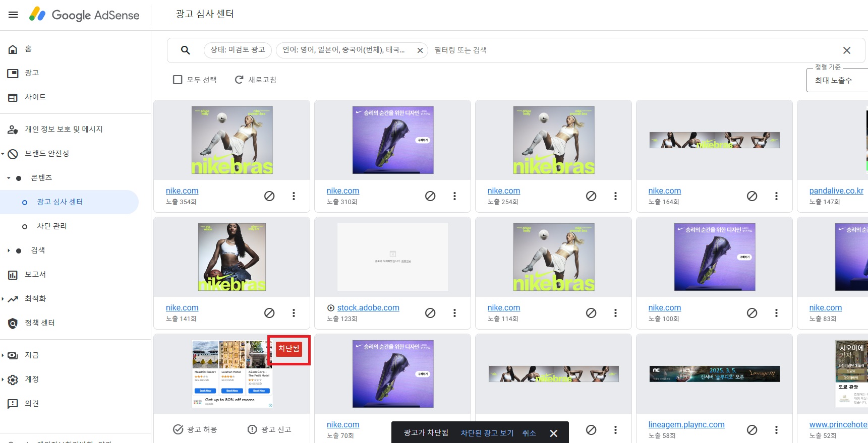Screen dimensions: 868x443
Task: Expand the 계정 section
Action: [x=3, y=379]
